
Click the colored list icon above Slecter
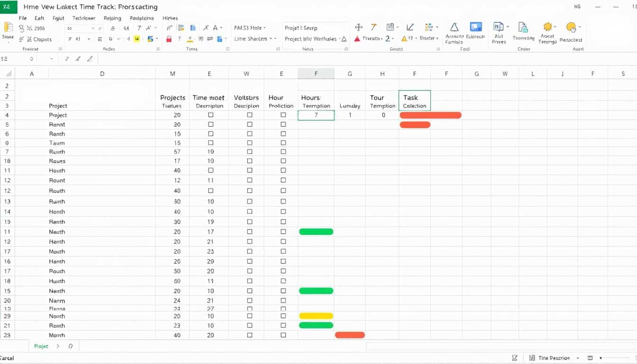(429, 27)
